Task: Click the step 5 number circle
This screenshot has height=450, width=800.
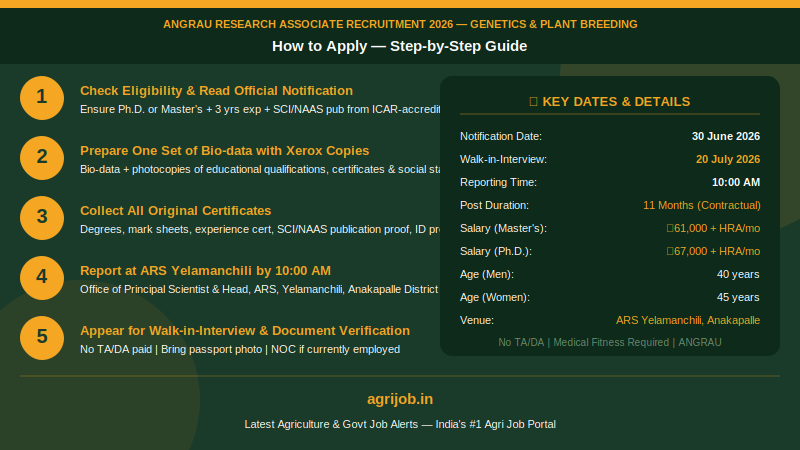Action: pos(42,338)
